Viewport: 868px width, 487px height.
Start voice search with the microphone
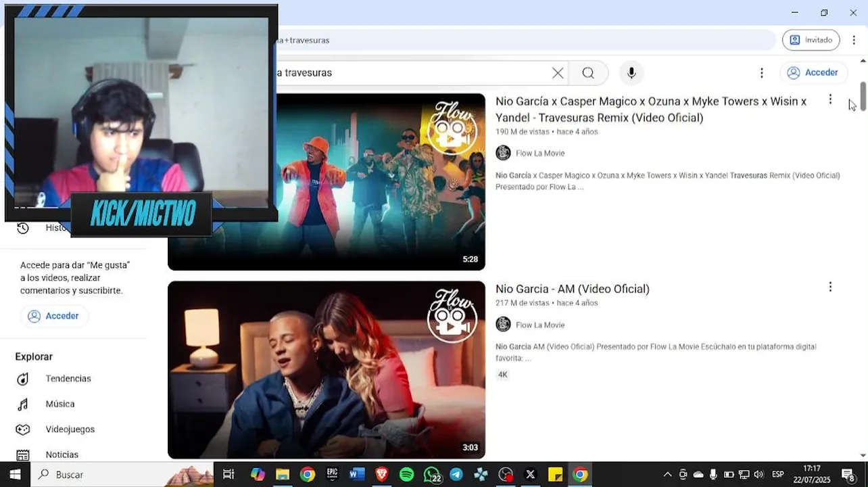click(x=631, y=73)
